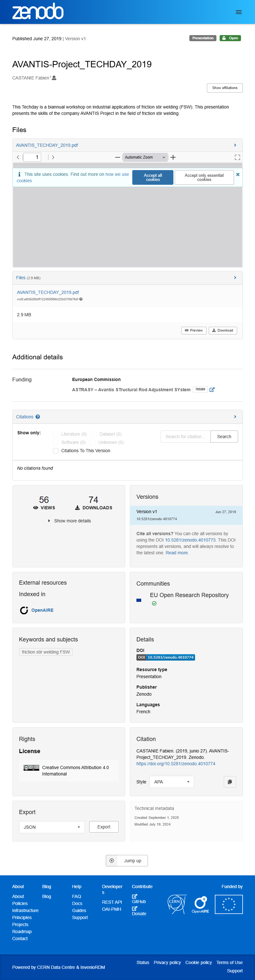Click Jump up button

(127, 860)
